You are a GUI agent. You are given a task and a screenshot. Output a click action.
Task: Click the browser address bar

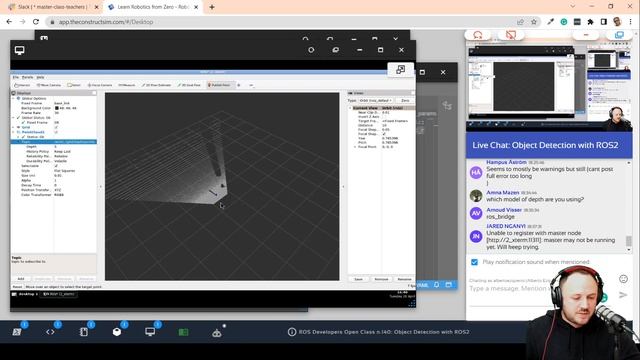point(282,22)
